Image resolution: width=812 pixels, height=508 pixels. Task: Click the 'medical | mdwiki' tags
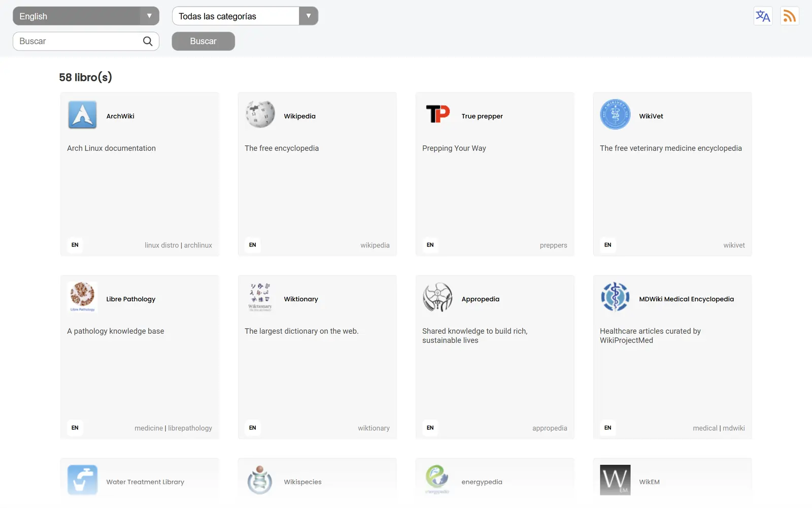tap(719, 428)
